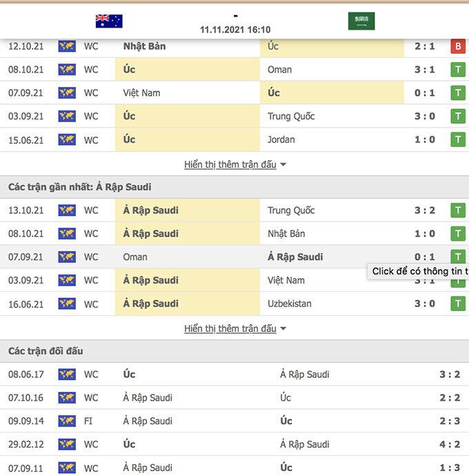Expand more Saudi matches with second 'Hiển thị thêm trận đấu'
The image size is (469, 476).
coord(230,328)
